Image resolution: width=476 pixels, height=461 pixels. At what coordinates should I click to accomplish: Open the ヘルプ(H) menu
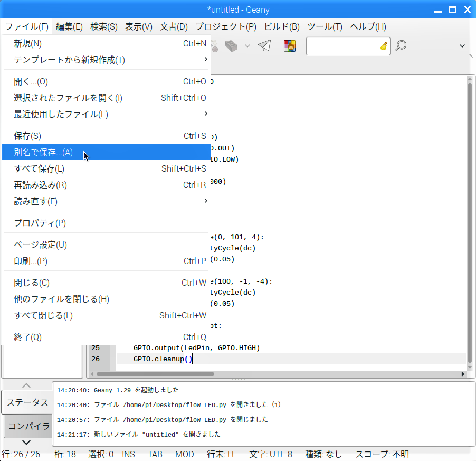point(368,27)
